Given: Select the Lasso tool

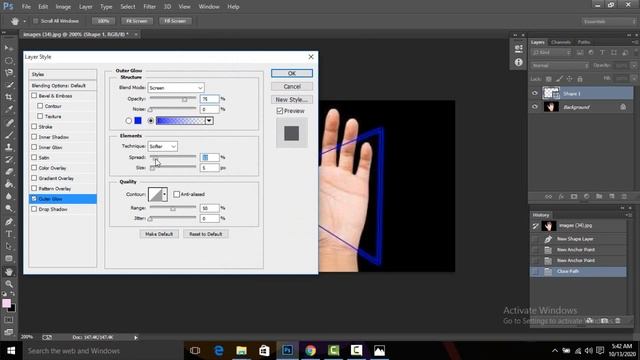Looking at the screenshot, I should [9, 73].
